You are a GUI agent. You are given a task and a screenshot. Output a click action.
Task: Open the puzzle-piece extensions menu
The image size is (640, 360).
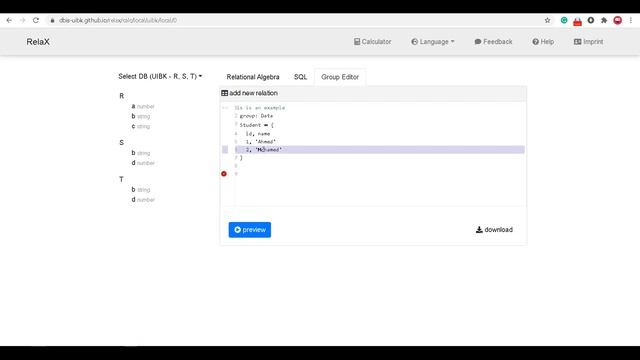tap(604, 20)
